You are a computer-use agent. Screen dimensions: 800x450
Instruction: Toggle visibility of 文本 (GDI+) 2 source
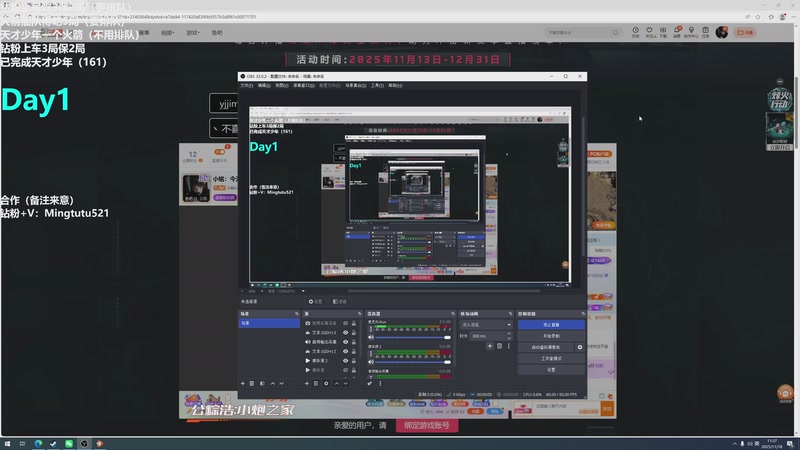[x=345, y=352]
